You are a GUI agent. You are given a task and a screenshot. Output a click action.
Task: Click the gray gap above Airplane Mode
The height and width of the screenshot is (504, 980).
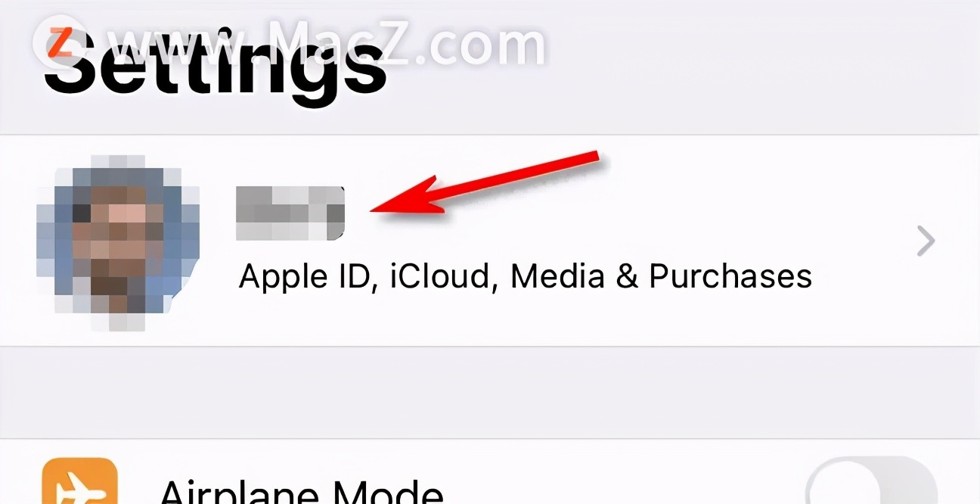coord(490,393)
